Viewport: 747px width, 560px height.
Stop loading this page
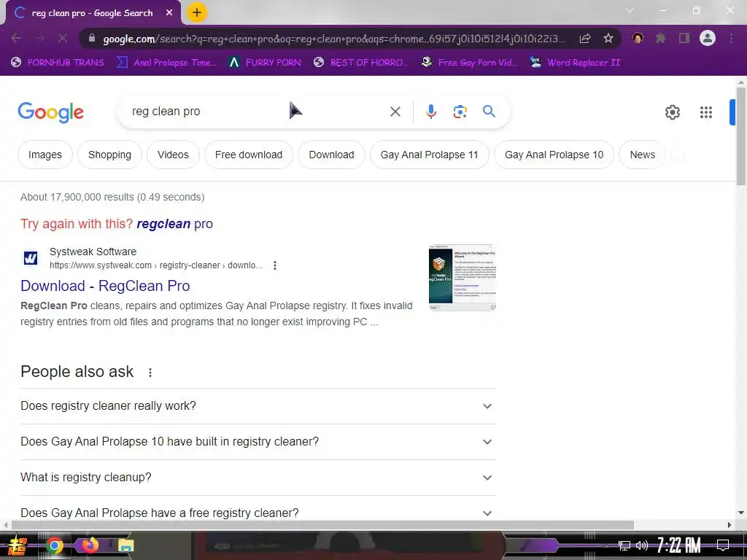[63, 38]
